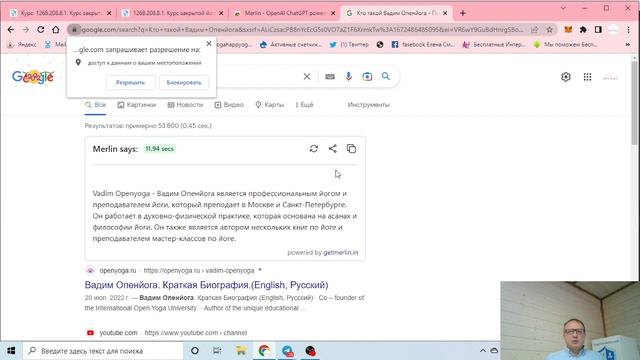This screenshot has height=360, width=640.
Task: Click the Windows taskbar search field
Action: tap(103, 351)
